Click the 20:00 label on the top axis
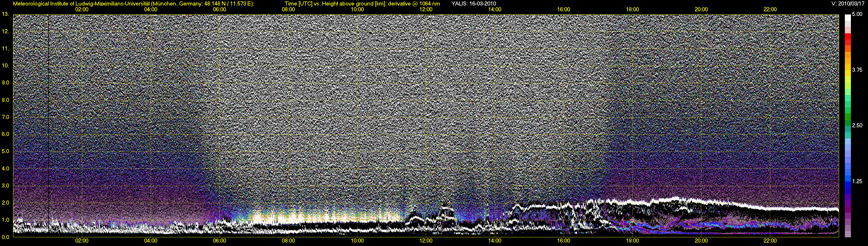Image resolution: width=868 pixels, height=246 pixels. tap(701, 10)
